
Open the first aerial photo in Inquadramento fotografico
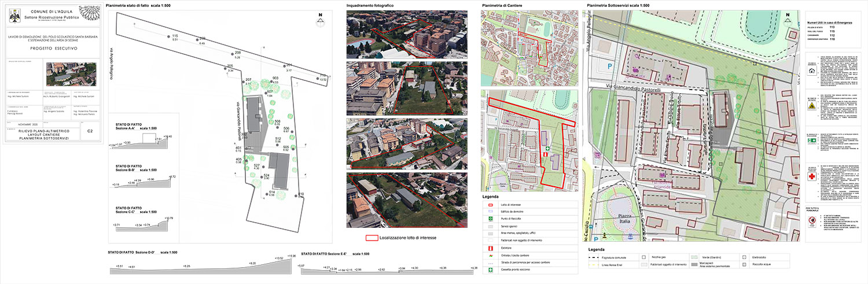point(407,35)
